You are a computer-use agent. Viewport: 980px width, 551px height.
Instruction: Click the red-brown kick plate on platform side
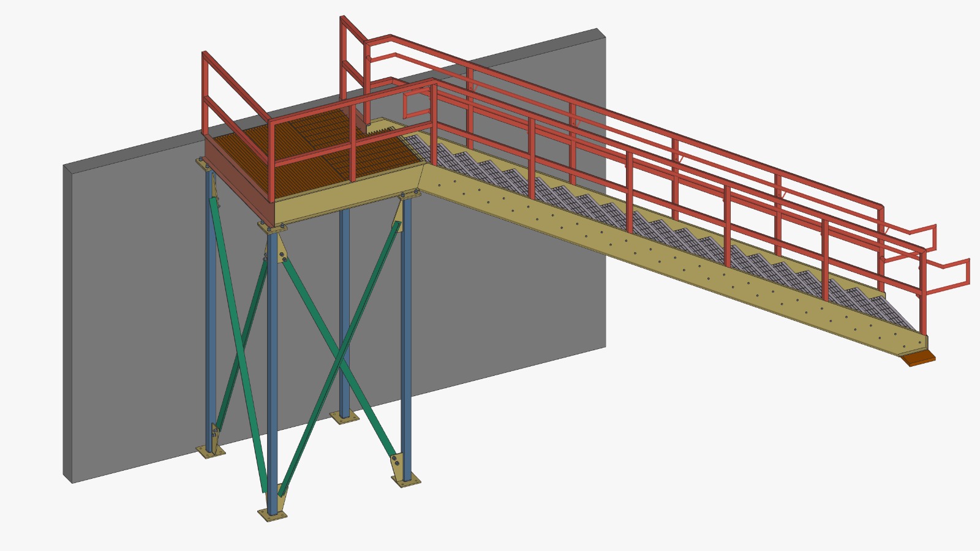pyautogui.click(x=239, y=178)
